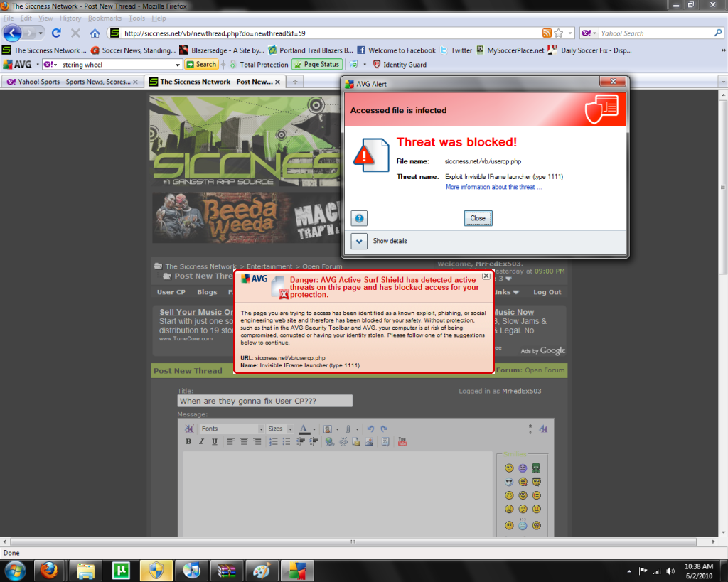This screenshot has width=728, height=582.
Task: Bookmark this page with the star icon
Action: (559, 33)
